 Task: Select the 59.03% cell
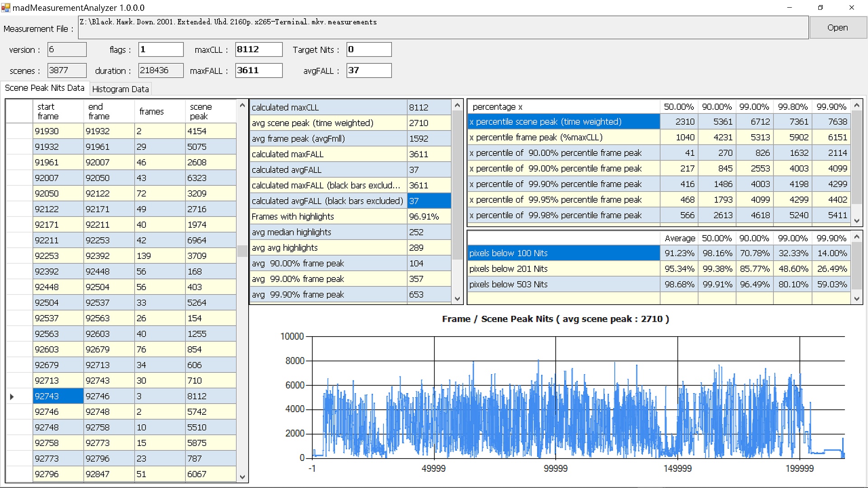(831, 284)
